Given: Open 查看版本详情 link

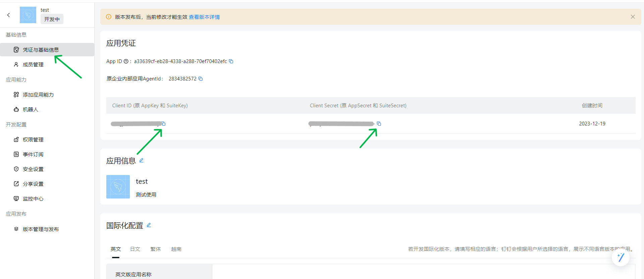Looking at the screenshot, I should [x=204, y=17].
